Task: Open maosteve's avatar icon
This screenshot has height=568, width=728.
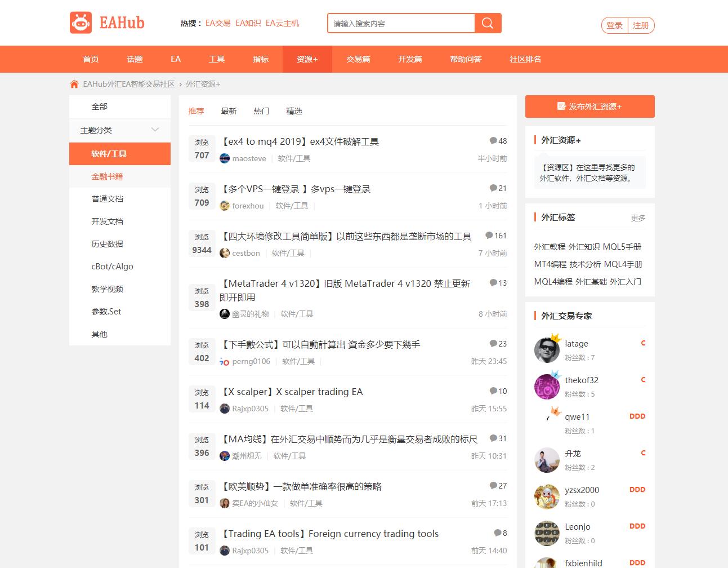Action: (225, 158)
